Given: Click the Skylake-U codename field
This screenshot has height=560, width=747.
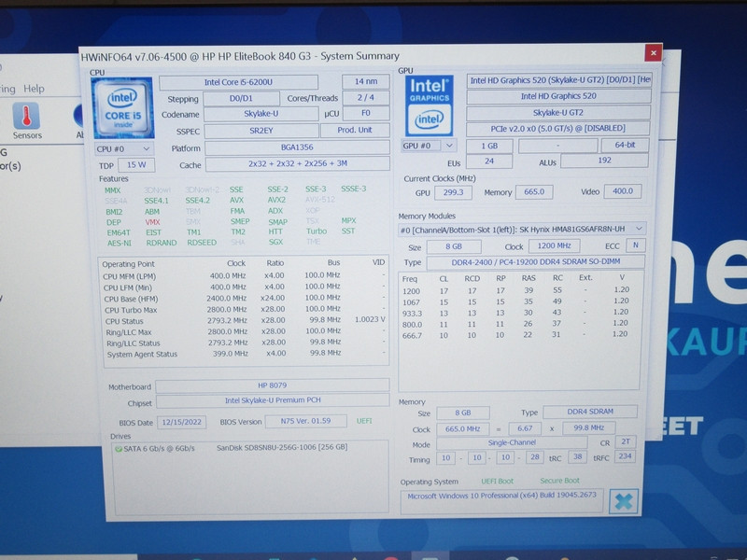Looking at the screenshot, I should click(261, 114).
